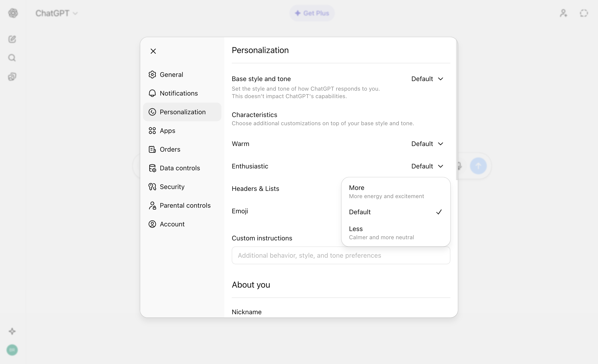Open the ChatGPT model selector dropdown

click(x=57, y=13)
